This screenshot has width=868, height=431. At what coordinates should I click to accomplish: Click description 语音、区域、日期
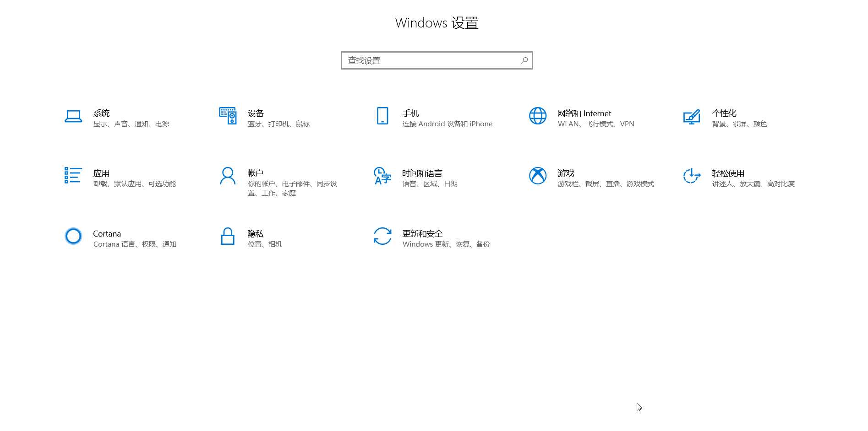tap(430, 183)
